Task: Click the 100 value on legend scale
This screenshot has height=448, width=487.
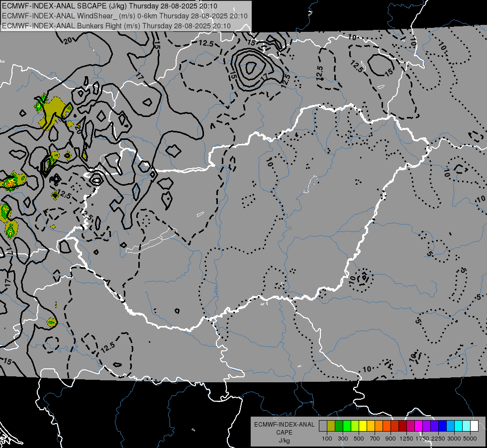Action: tap(327, 439)
